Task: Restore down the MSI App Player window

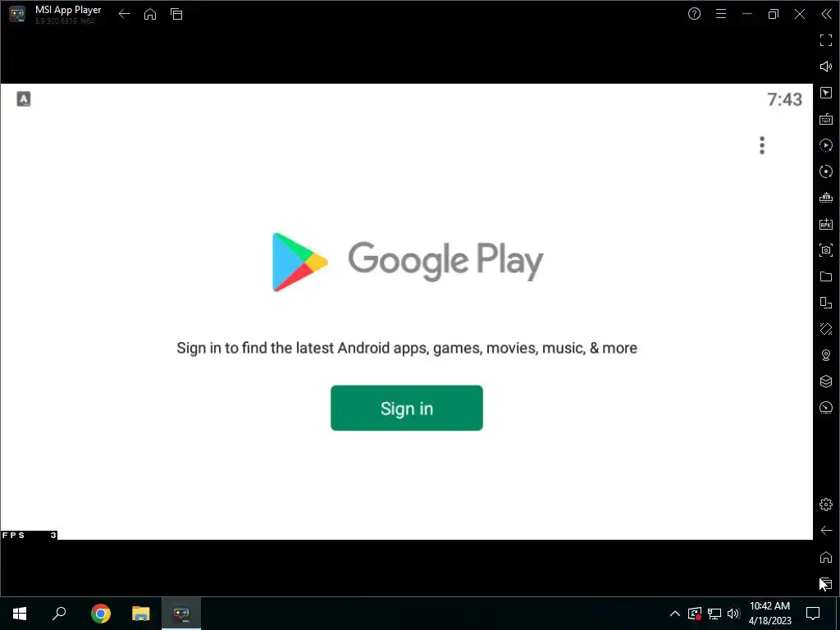Action: click(773, 14)
